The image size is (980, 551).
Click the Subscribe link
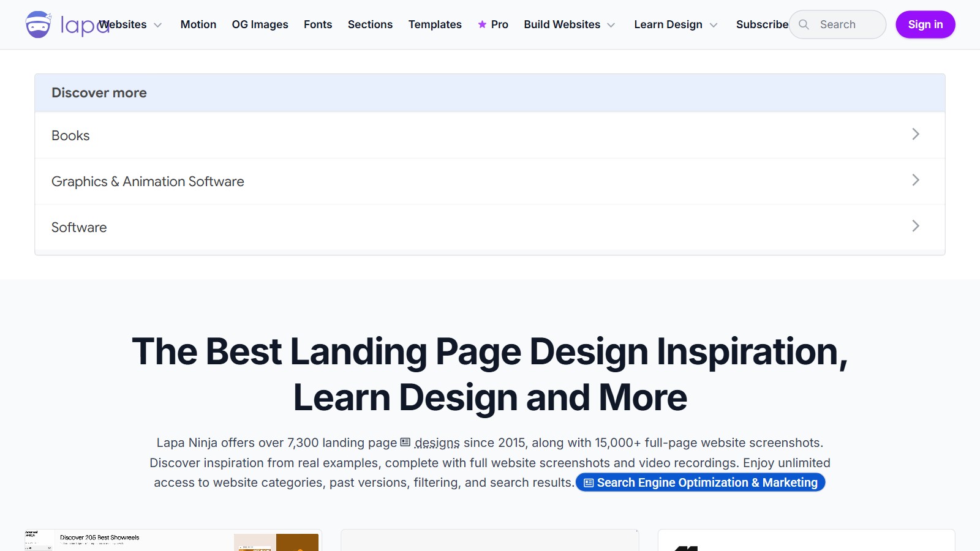coord(762,24)
